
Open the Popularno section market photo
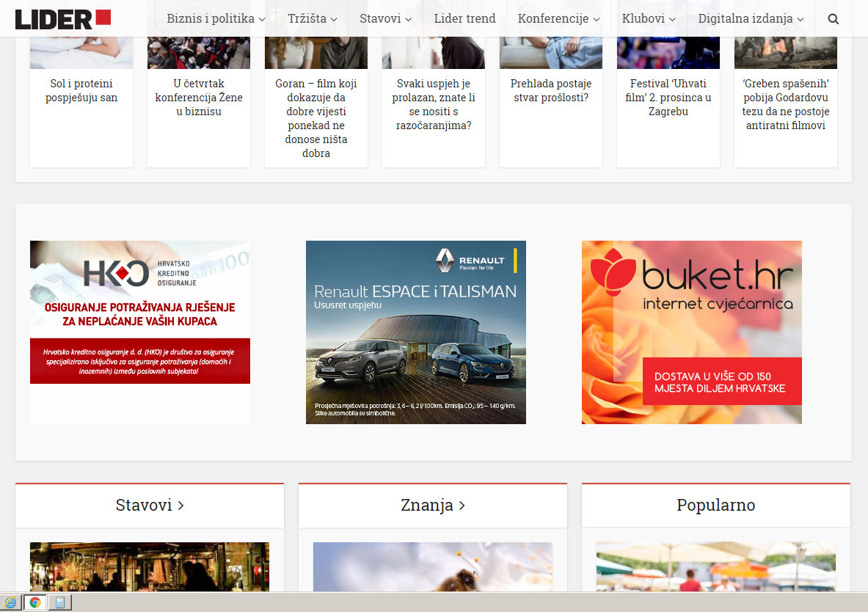tap(716, 567)
